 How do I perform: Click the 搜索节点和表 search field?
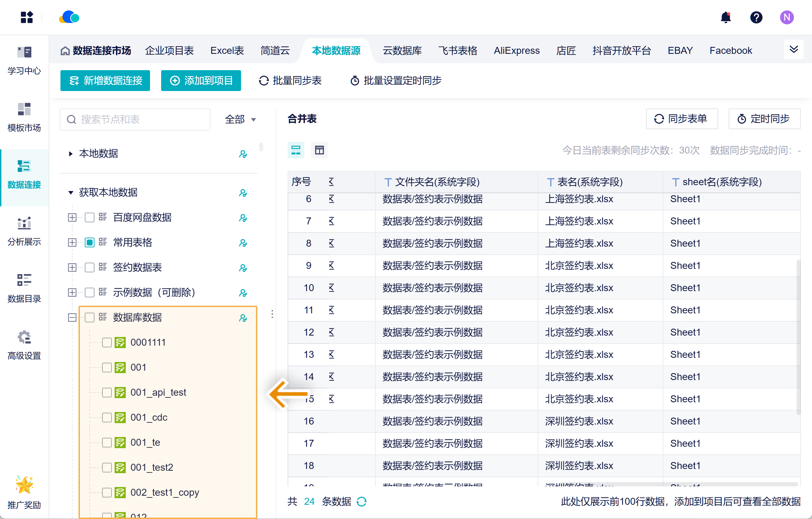pos(135,119)
